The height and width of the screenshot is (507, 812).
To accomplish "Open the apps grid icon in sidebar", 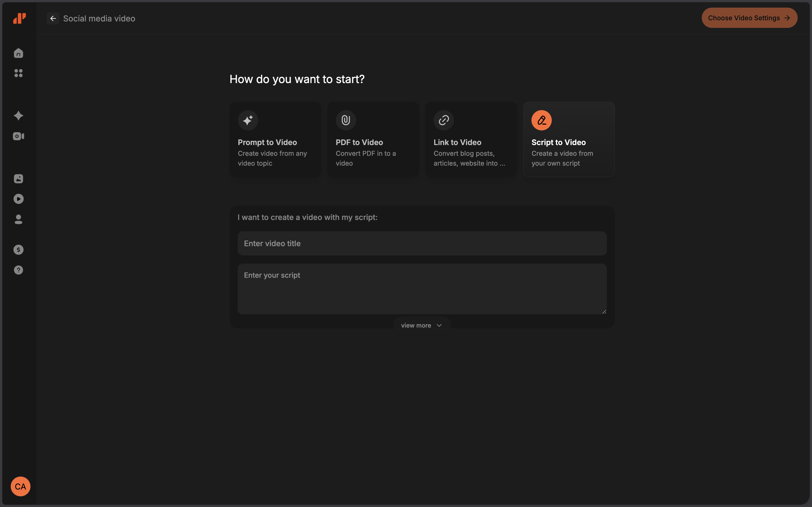I will (x=18, y=73).
